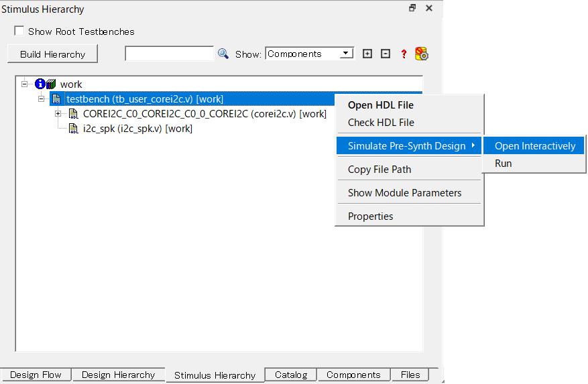Viewport: 588px width, 384px height.
Task: Enable Show Root Testbenches checkbox
Action: 19,31
